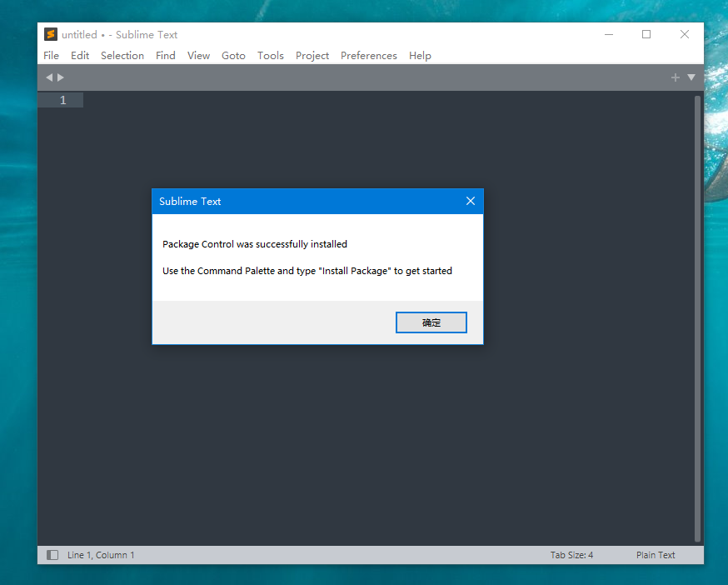The image size is (728, 585).
Task: Open the Preferences menu
Action: pos(369,55)
